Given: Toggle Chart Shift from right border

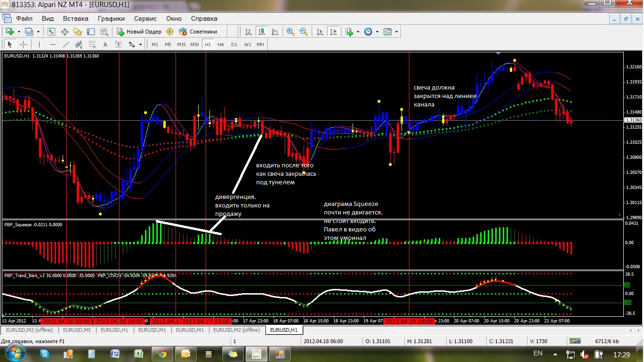Looking at the screenshot, I should [333, 32].
